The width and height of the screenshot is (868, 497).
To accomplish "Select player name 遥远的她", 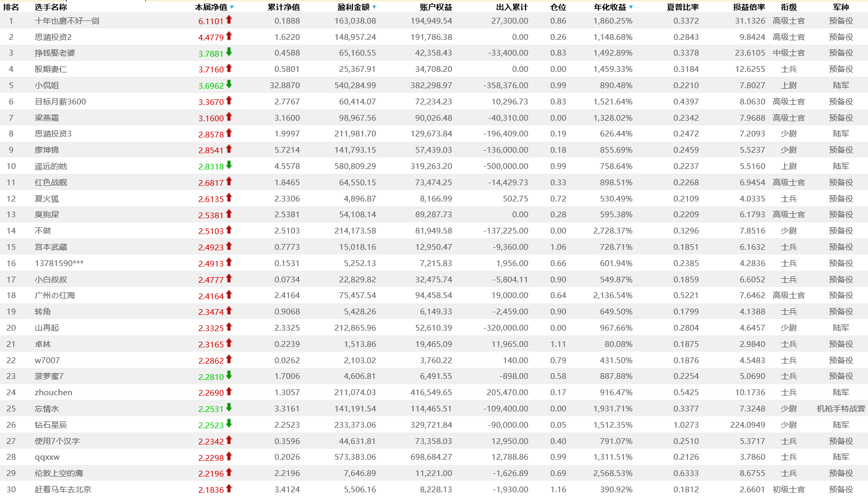I will (51, 166).
